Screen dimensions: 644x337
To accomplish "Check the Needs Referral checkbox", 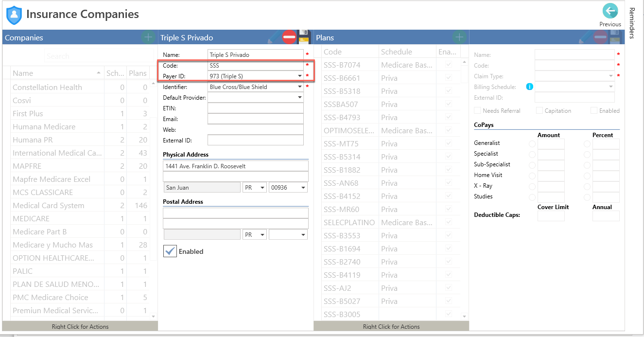I will 477,111.
